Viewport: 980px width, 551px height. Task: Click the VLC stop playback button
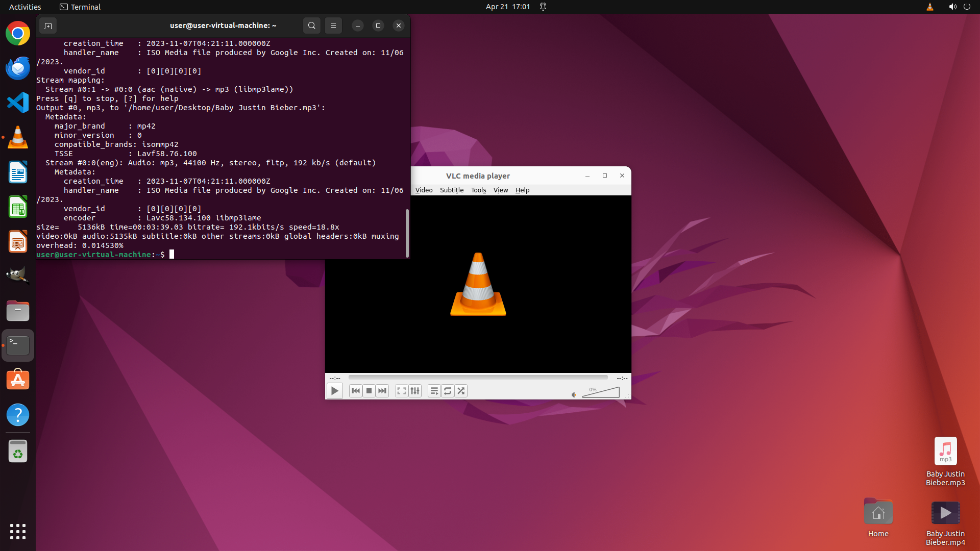369,391
